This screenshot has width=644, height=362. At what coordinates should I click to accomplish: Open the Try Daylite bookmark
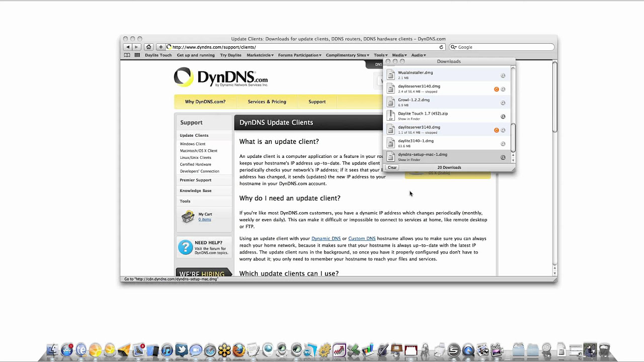pyautogui.click(x=230, y=55)
